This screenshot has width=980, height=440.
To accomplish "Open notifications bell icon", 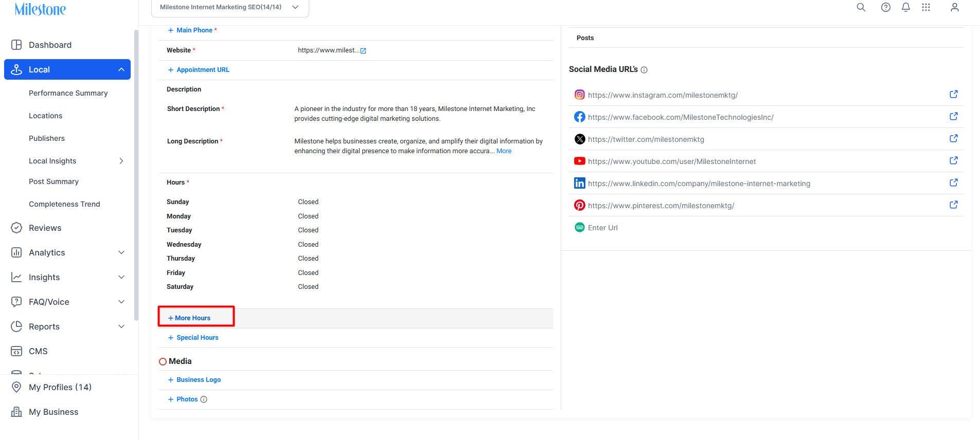I will pyautogui.click(x=906, y=7).
